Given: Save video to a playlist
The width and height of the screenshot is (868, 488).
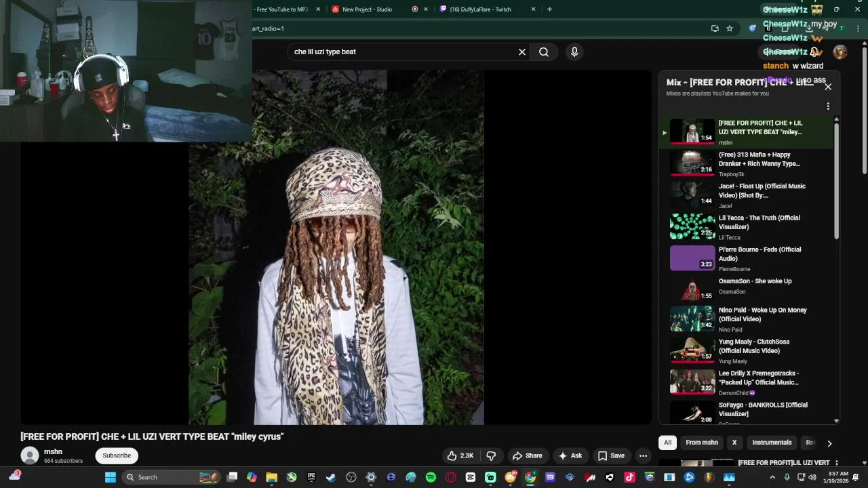Looking at the screenshot, I should click(610, 455).
